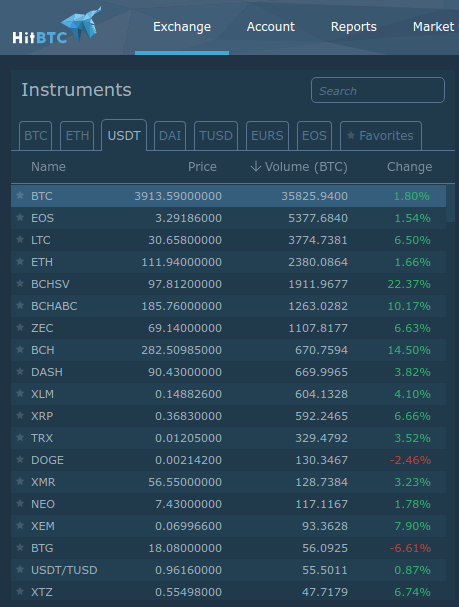Sort instruments by Price column
Image resolution: width=459 pixels, height=607 pixels.
[202, 167]
